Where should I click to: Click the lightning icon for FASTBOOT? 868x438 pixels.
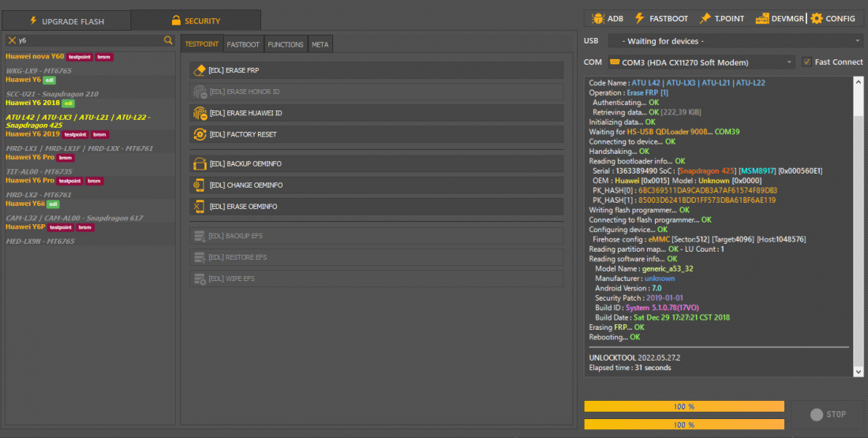pos(639,18)
